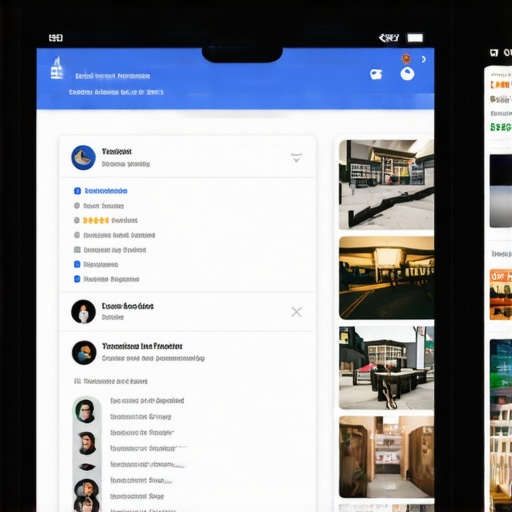Click the small orange badge icon in the header
512x512 pixels.
(x=406, y=59)
